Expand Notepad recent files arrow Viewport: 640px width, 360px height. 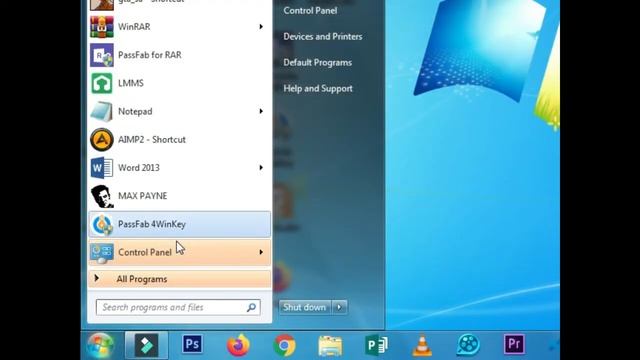(261, 111)
